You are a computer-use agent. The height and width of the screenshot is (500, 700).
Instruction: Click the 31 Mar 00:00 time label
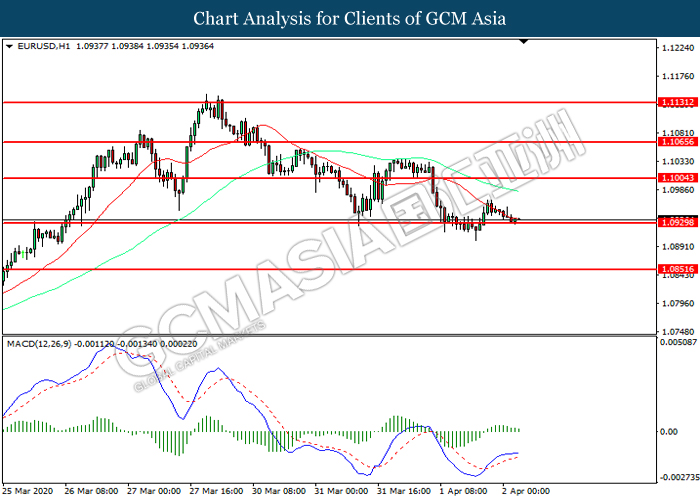pyautogui.click(x=342, y=491)
